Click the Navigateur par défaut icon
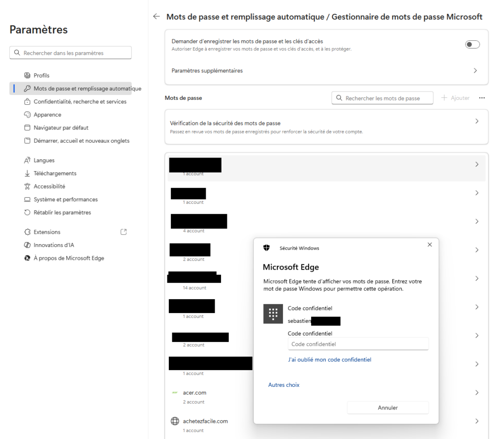The width and height of the screenshot is (504, 439). pos(28,127)
